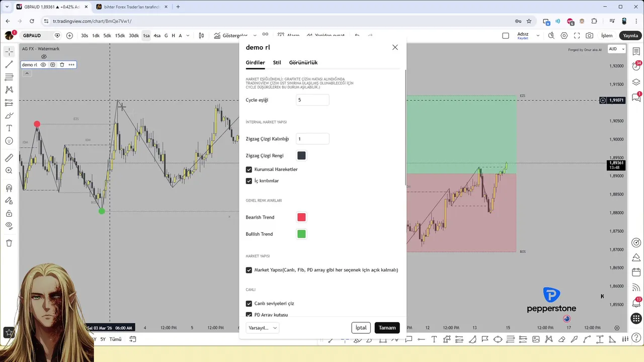This screenshot has width=644, height=362.
Task: Close the demo rl settings dialog
Action: [395, 47]
